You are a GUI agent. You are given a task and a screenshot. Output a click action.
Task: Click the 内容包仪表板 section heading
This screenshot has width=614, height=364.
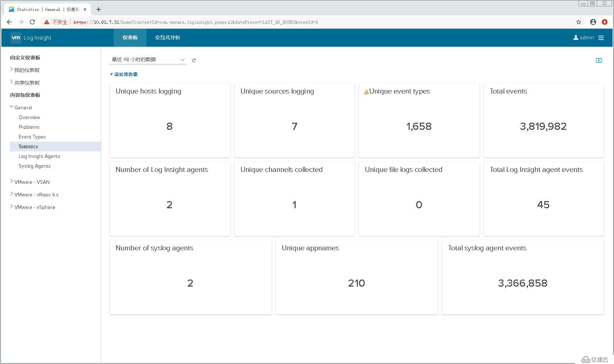25,95
